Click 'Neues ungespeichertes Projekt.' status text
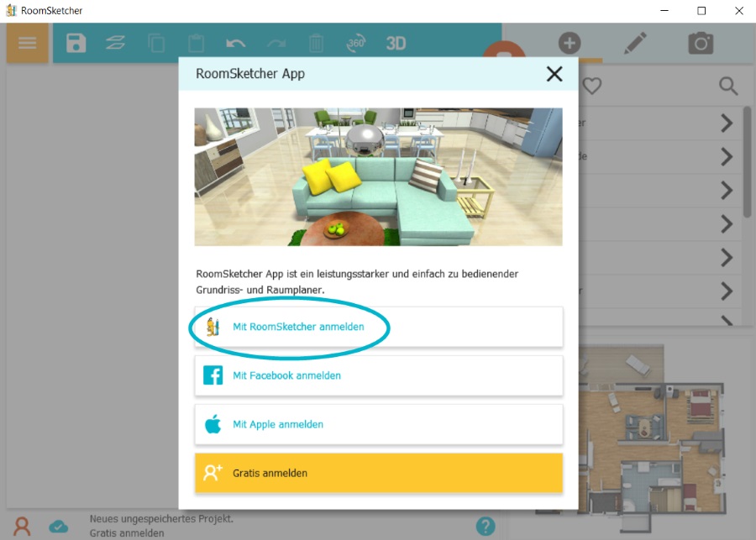 click(x=161, y=519)
